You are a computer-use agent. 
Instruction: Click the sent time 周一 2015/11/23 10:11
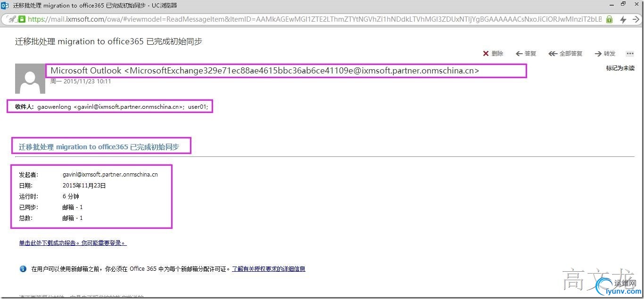click(x=81, y=81)
